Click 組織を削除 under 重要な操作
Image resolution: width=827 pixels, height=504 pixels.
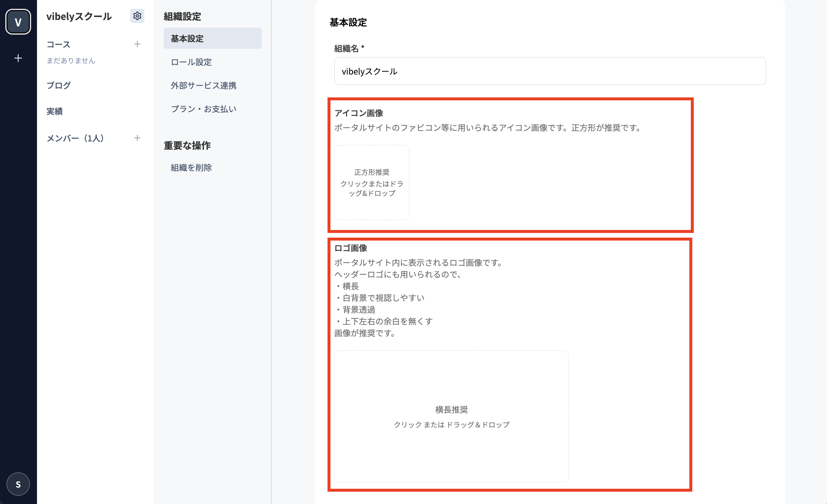click(191, 168)
